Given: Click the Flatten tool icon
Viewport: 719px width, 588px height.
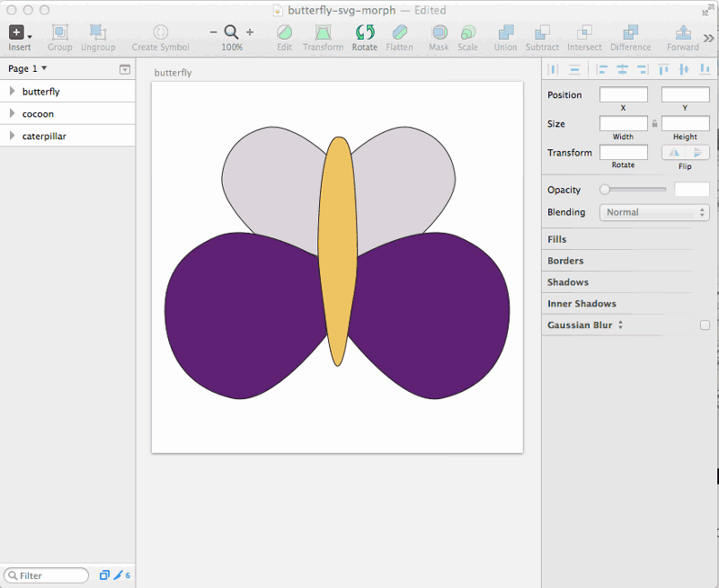Looking at the screenshot, I should click(x=400, y=33).
